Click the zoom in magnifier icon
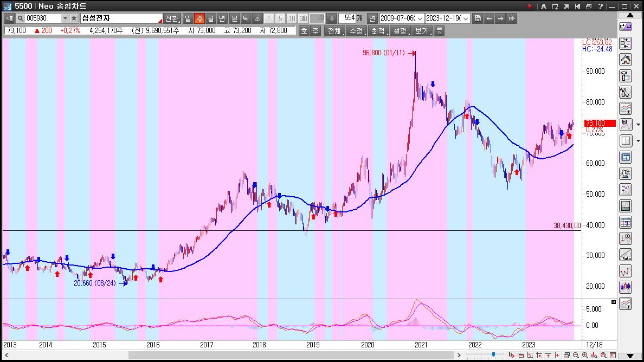This screenshot has height=362, width=644. point(585,355)
